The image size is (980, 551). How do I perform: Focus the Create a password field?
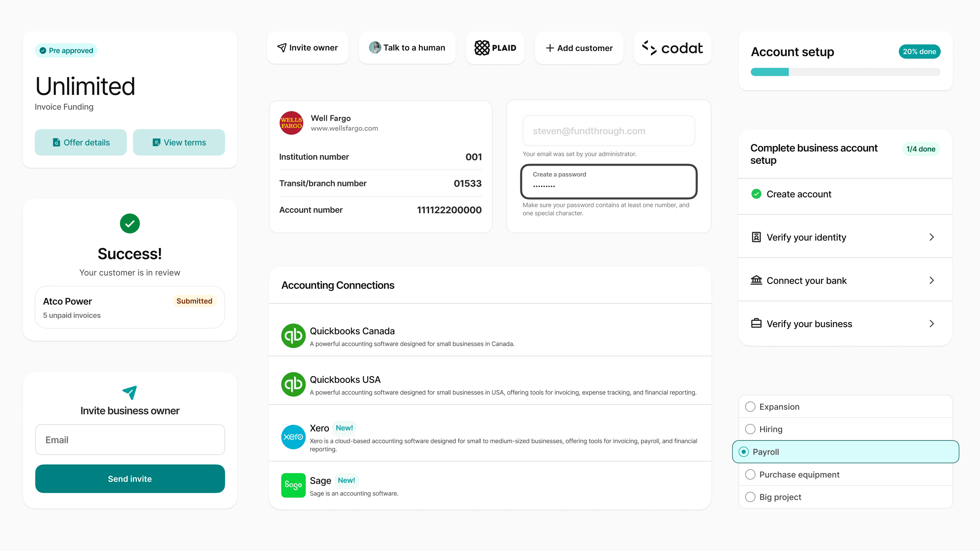coord(608,182)
